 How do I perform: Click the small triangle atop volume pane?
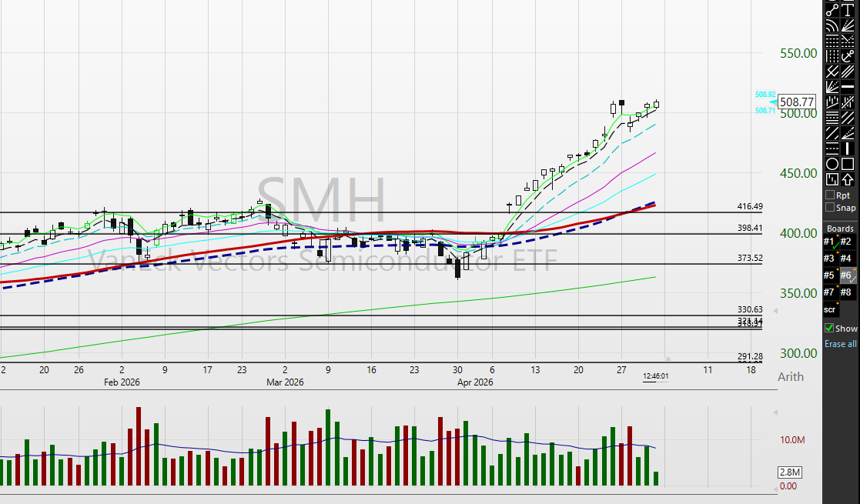pos(775,412)
